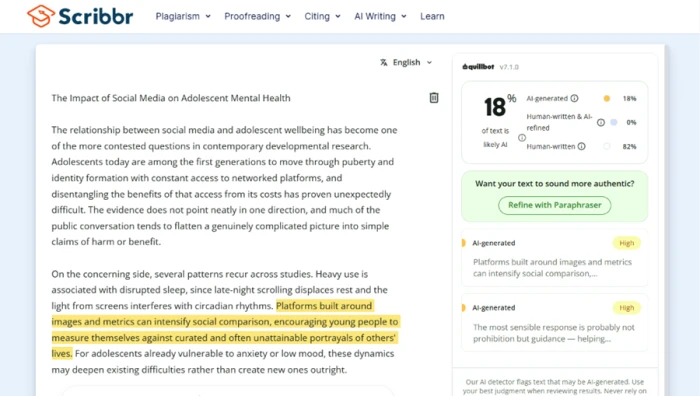This screenshot has height=396, width=700.
Task: Click the title 'The Impact of Social Media'
Action: point(171,98)
